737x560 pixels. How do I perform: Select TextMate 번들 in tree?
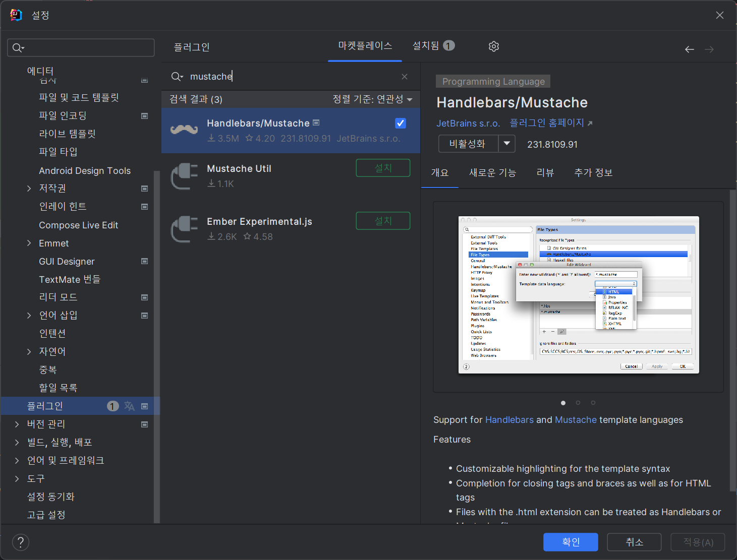click(70, 279)
